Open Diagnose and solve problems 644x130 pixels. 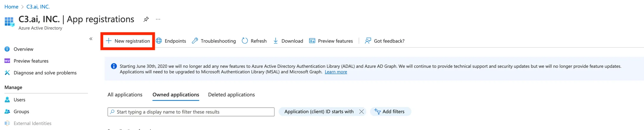point(45,73)
